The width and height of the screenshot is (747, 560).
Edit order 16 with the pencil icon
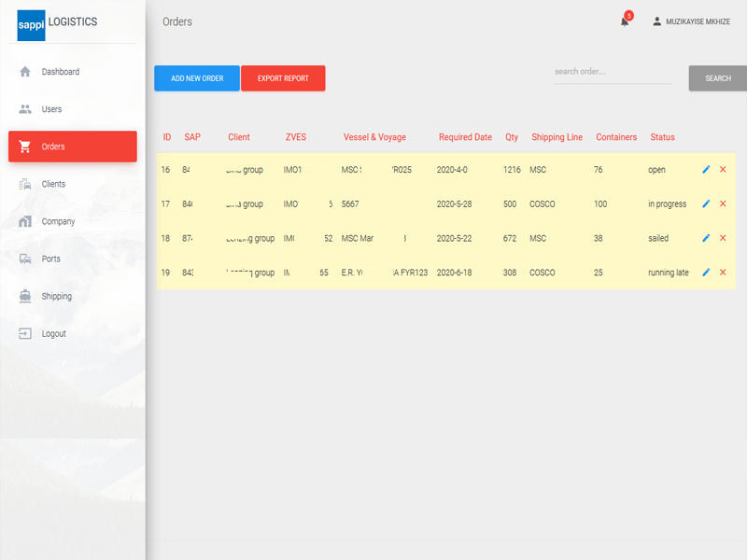(x=706, y=170)
